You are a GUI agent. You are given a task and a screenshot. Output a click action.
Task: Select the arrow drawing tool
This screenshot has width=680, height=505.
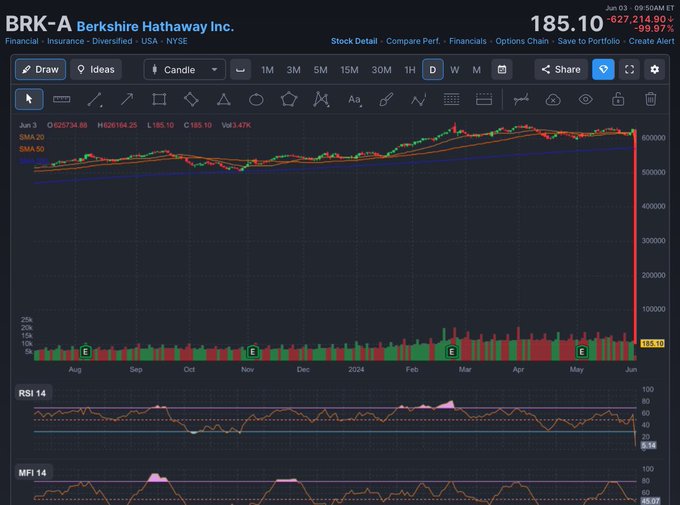tap(127, 99)
